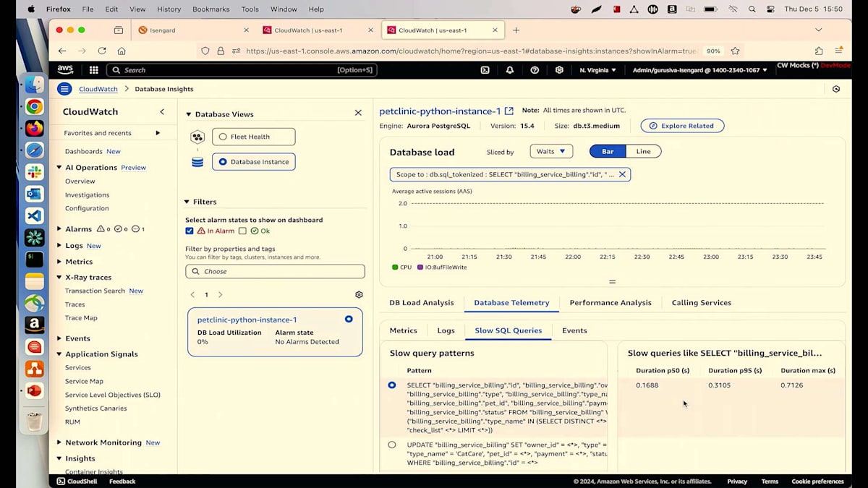Open Investigations in the sidebar

tap(87, 195)
